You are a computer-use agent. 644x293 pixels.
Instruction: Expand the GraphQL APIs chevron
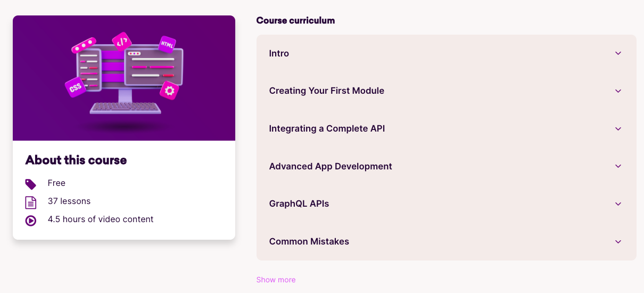click(618, 204)
